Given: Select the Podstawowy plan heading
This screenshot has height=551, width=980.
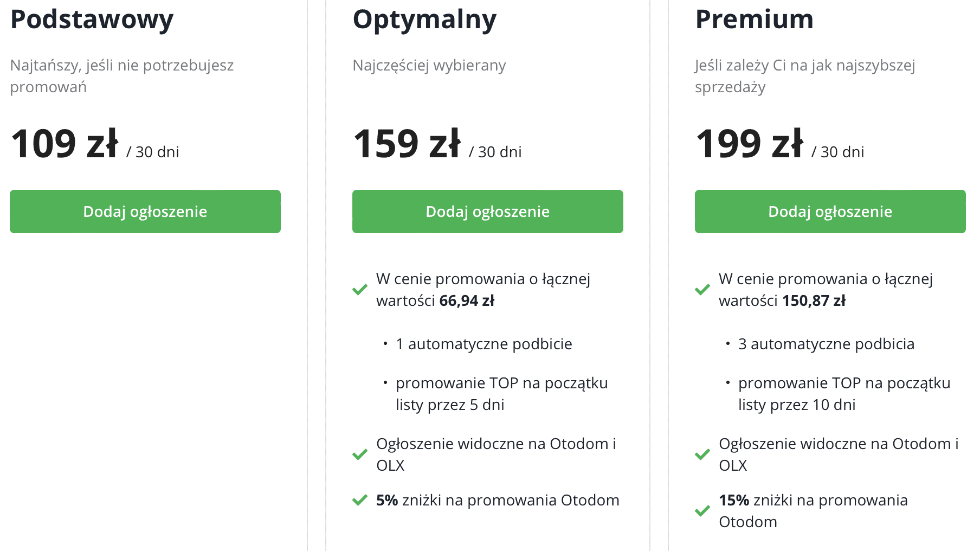Looking at the screenshot, I should pos(92,21).
